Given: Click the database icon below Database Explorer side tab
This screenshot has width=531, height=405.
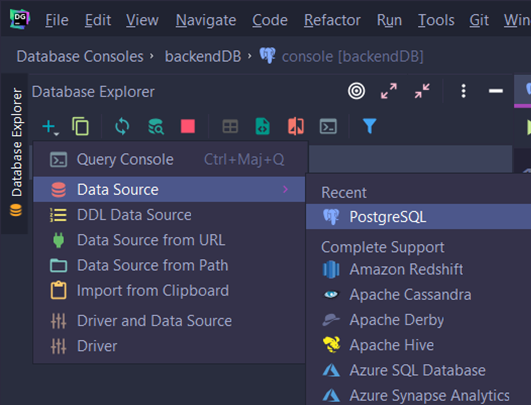Looking at the screenshot, I should [x=16, y=210].
